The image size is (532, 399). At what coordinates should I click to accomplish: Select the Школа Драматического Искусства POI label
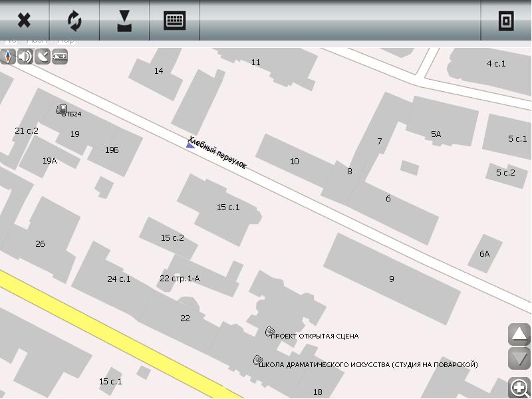pos(368,364)
